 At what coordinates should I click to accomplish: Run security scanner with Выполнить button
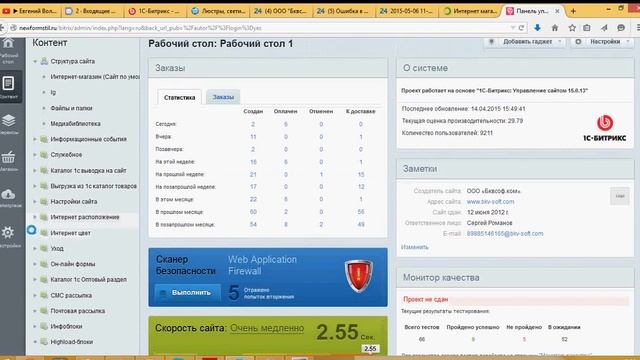point(188,293)
